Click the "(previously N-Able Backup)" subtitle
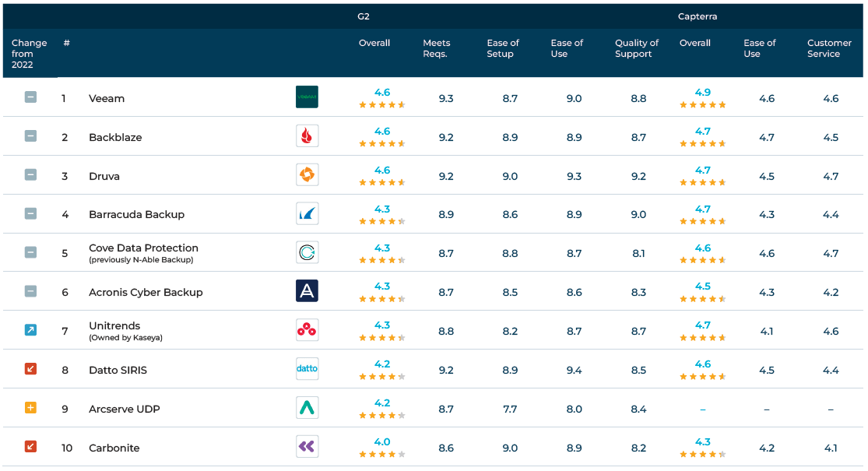The image size is (868, 471). (x=141, y=260)
